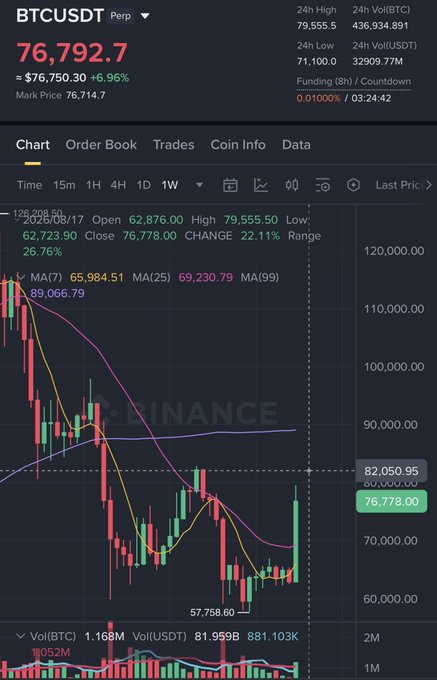
Task: Collapse the Vol(BTC) indicator legend
Action: (20, 637)
